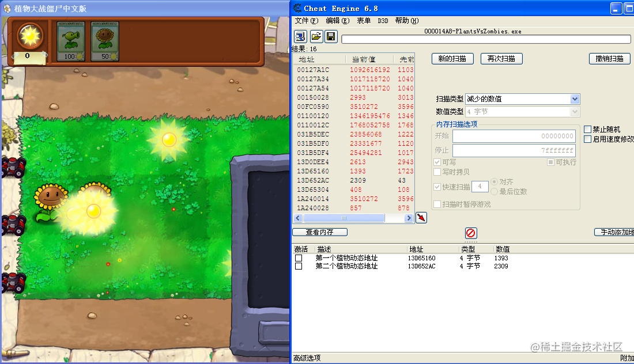Screen dimensions: 634x364
Task: Toggle the 扫描时暂停游戏 checkbox
Action: coord(437,204)
